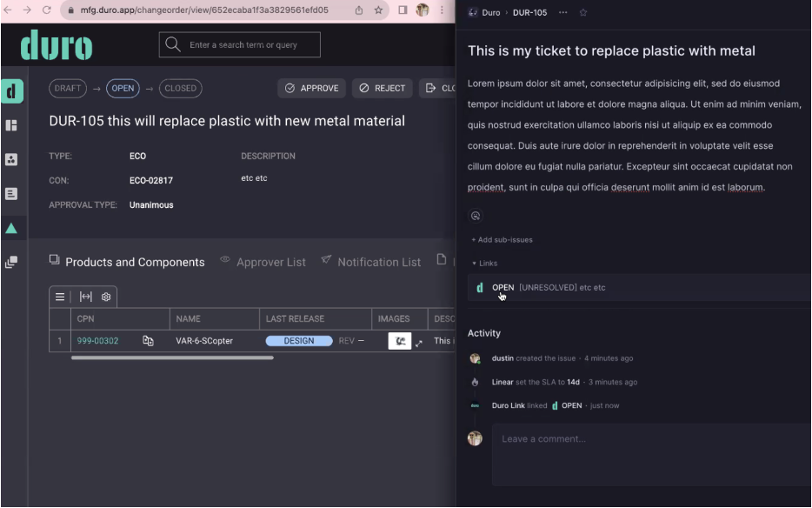Click the REJECT button
Image resolution: width=812 pixels, height=508 pixels.
click(x=383, y=88)
